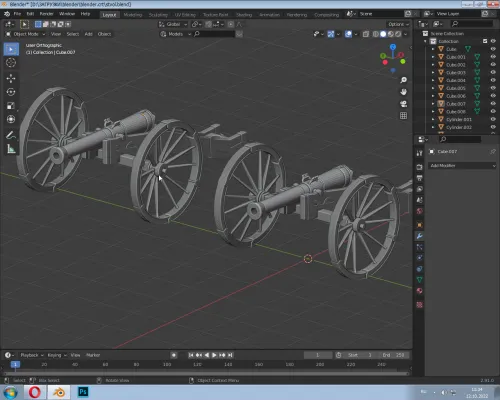Hide Collection via its eye icon
500x400 pixels.
(493, 41)
